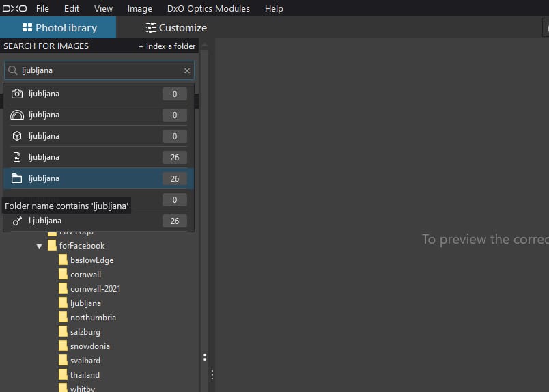Open the Help menu
Image resolution: width=549 pixels, height=392 pixels.
[x=274, y=8]
